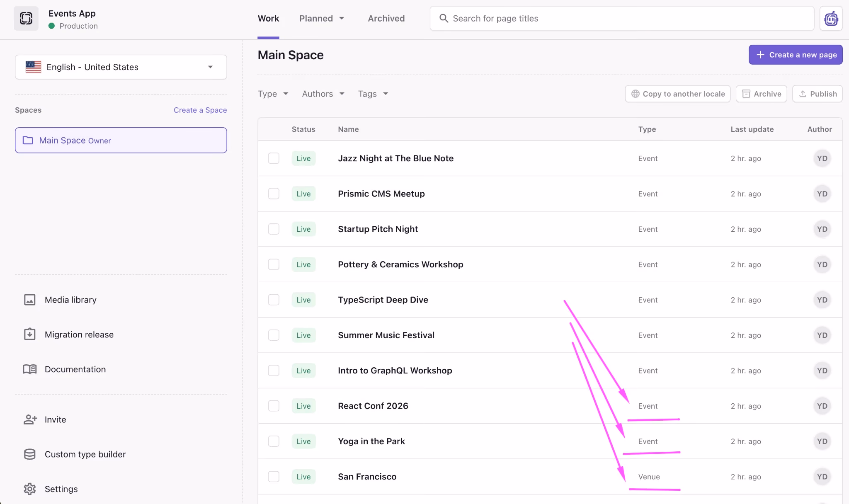Click the YD avatar on San Francisco row
The width and height of the screenshot is (849, 504).
(822, 477)
